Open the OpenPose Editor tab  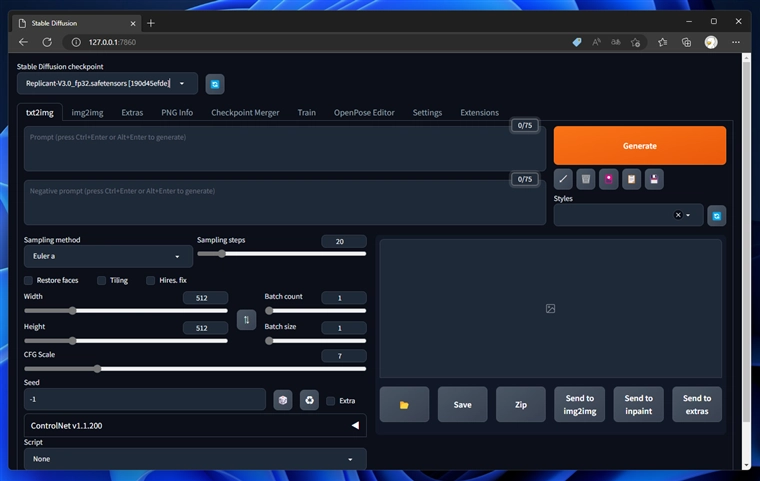tap(364, 112)
